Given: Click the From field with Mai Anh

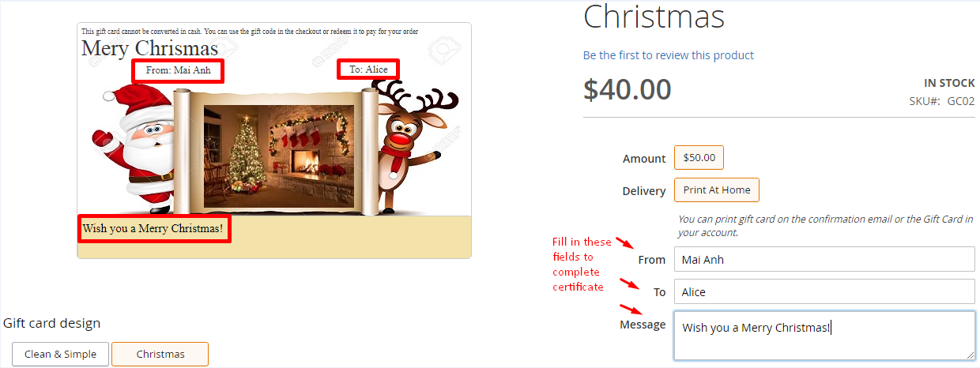Looking at the screenshot, I should pos(824,259).
